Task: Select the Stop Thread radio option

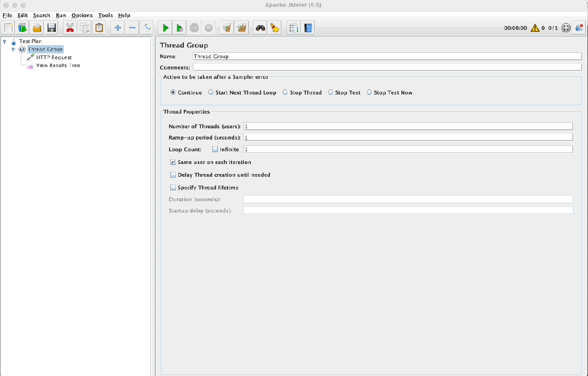Action: click(302, 93)
